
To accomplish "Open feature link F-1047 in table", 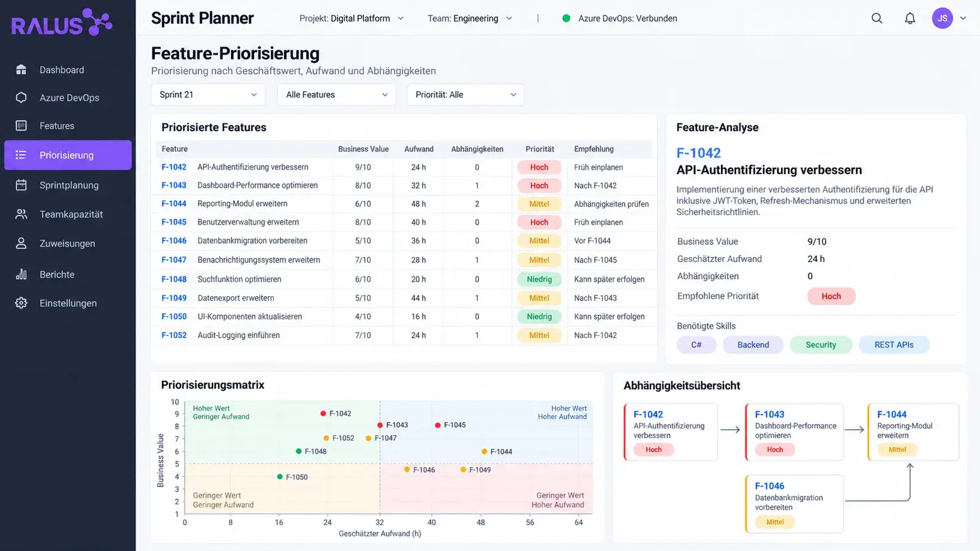I will pos(174,260).
